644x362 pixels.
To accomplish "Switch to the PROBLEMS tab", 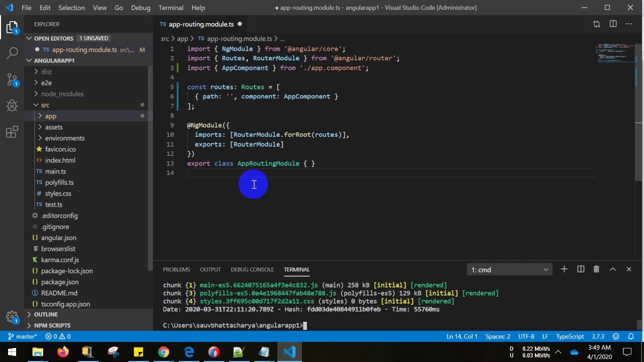I will (x=176, y=269).
